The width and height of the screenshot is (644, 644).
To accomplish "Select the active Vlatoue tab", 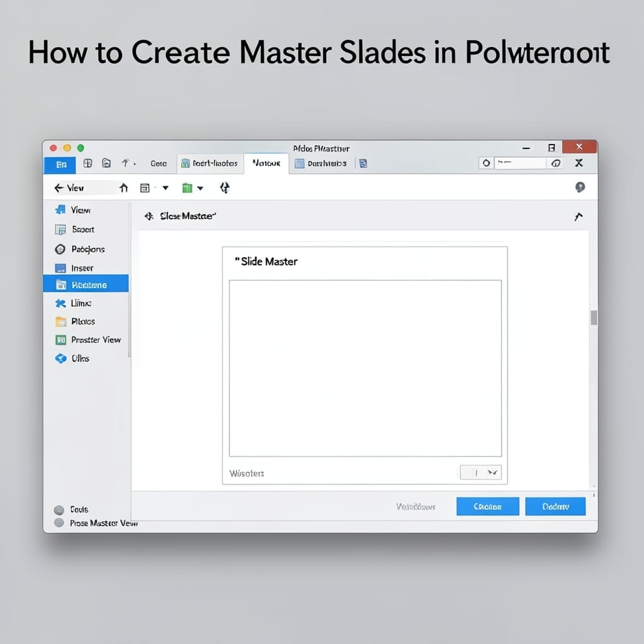I will click(x=266, y=164).
